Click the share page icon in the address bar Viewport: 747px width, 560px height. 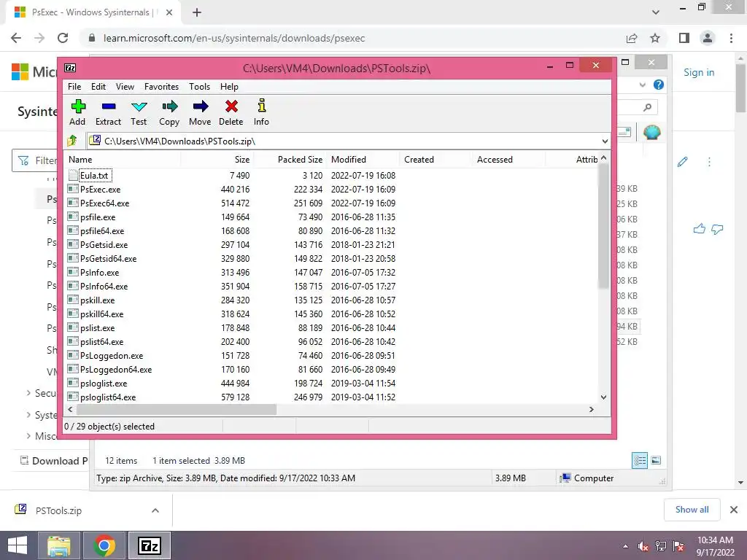(632, 38)
